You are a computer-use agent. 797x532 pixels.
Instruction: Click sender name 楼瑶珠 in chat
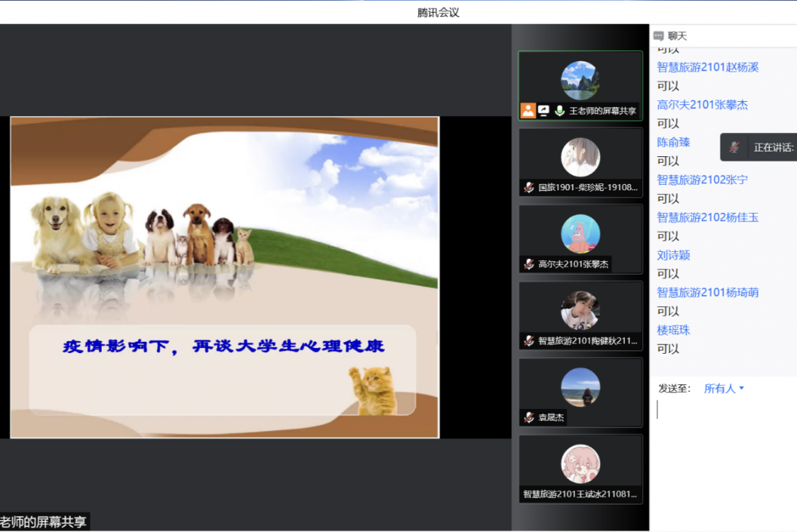(x=673, y=330)
